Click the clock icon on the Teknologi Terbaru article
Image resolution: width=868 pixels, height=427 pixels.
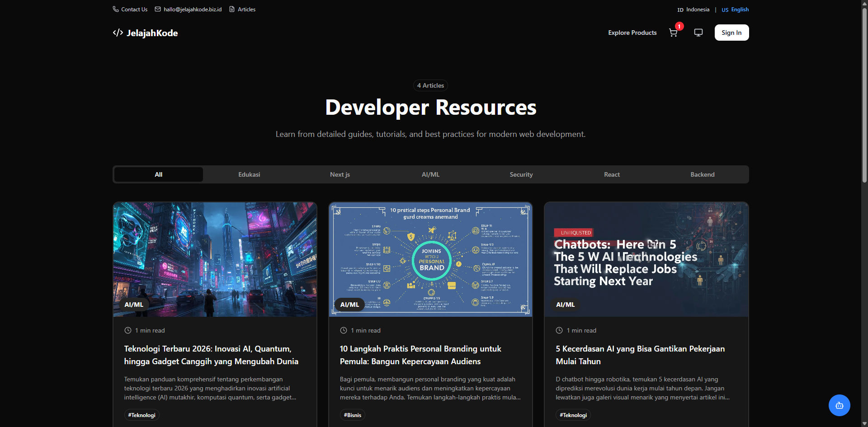point(127,330)
